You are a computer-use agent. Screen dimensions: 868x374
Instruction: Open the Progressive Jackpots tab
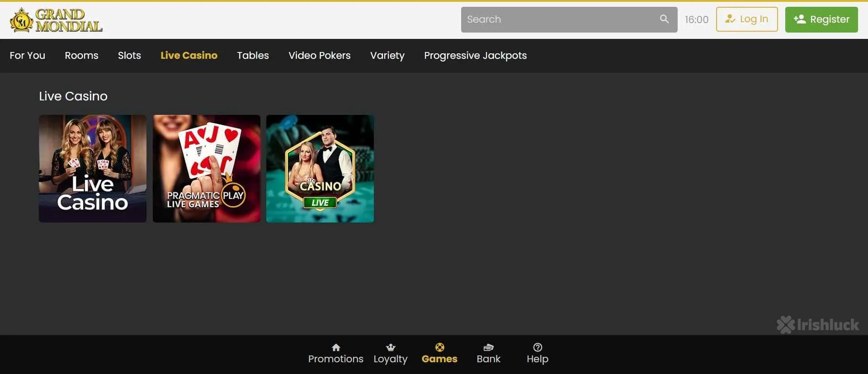tap(476, 56)
